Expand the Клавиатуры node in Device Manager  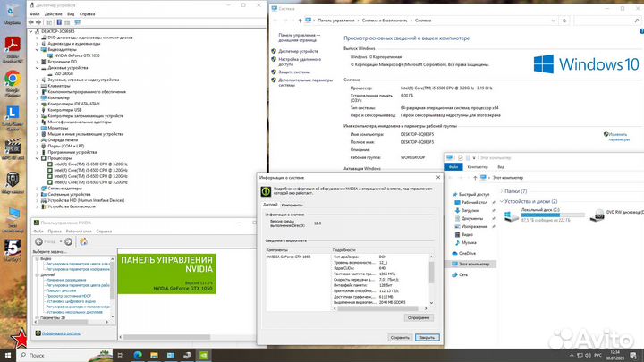click(38, 86)
